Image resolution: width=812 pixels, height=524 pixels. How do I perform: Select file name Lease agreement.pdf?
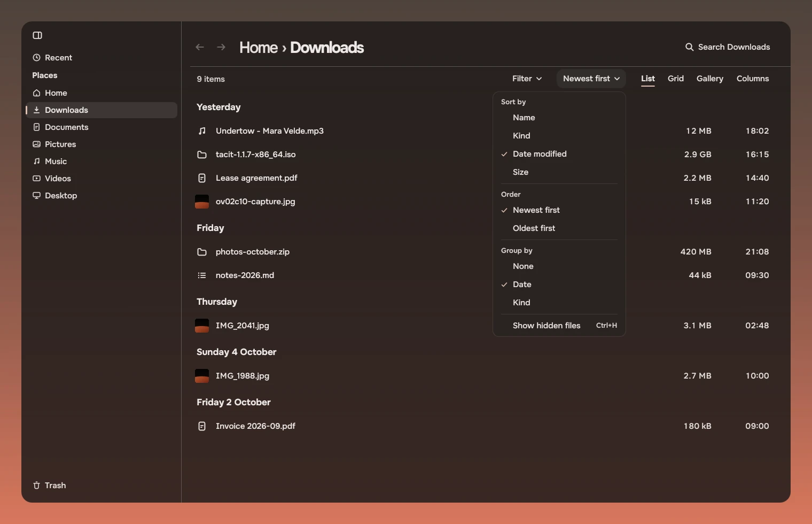point(256,178)
